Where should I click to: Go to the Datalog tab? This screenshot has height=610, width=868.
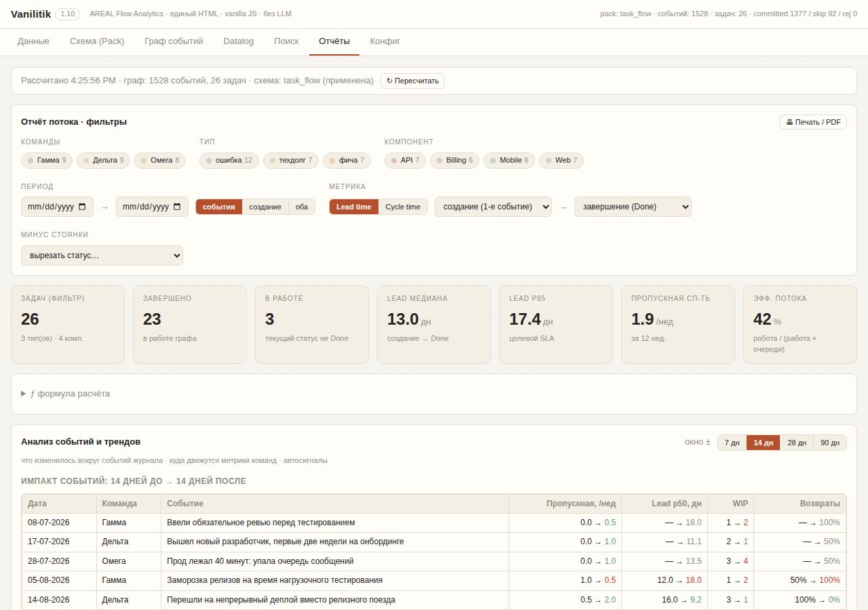(x=239, y=41)
